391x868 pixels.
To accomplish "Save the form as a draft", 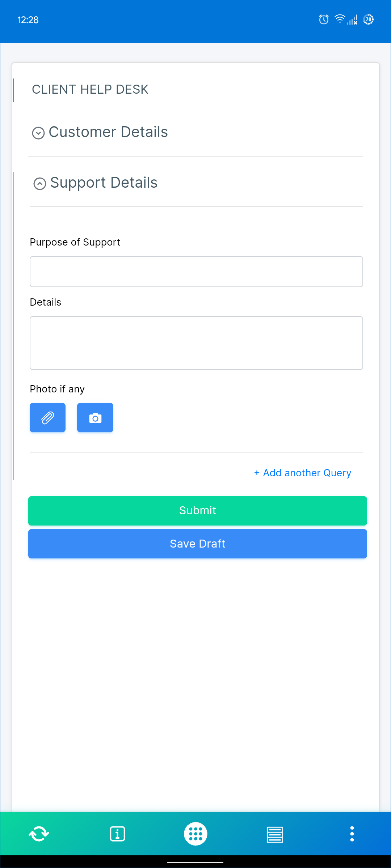I will click(x=197, y=544).
